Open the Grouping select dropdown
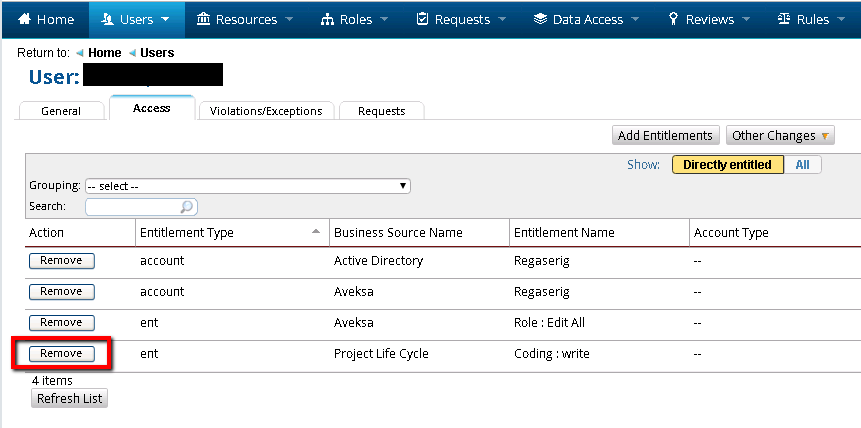The width and height of the screenshot is (861, 428). click(247, 186)
